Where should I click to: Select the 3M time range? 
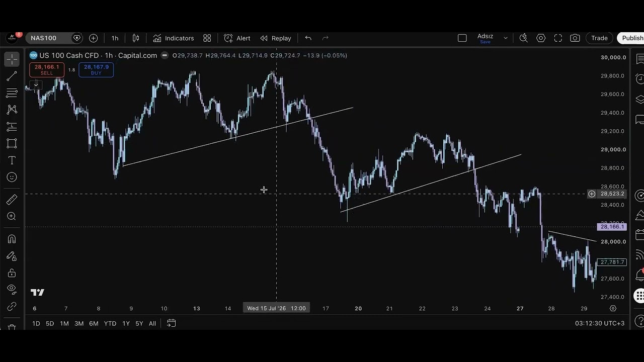(79, 323)
